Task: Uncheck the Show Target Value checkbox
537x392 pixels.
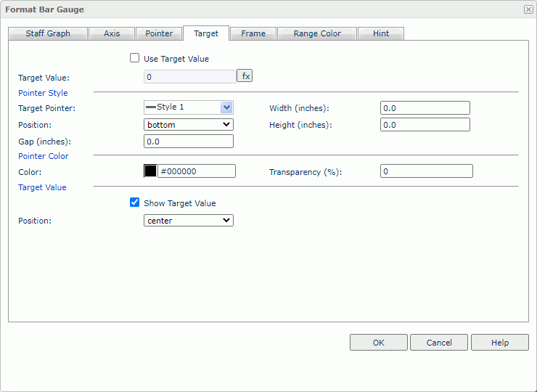Action: [x=134, y=203]
